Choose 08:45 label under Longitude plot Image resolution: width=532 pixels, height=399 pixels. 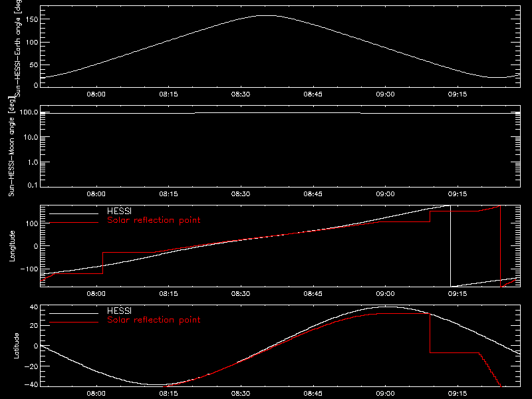pos(313,294)
